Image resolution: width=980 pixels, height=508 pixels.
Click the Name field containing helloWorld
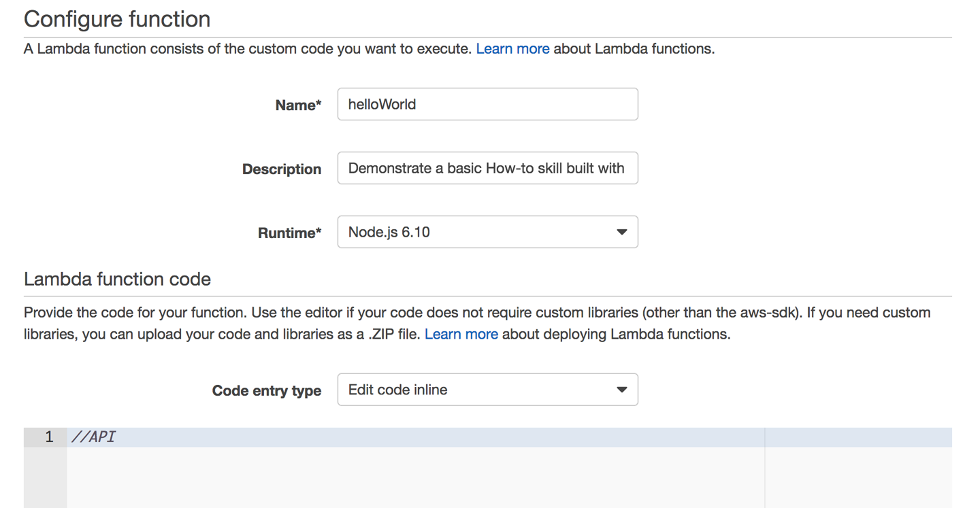pyautogui.click(x=487, y=104)
